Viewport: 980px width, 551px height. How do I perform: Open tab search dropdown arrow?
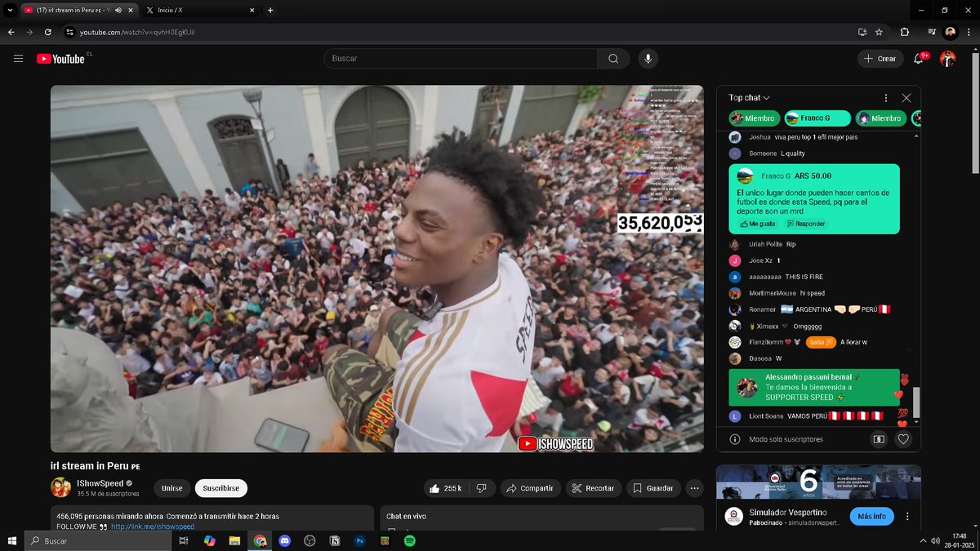pyautogui.click(x=8, y=11)
